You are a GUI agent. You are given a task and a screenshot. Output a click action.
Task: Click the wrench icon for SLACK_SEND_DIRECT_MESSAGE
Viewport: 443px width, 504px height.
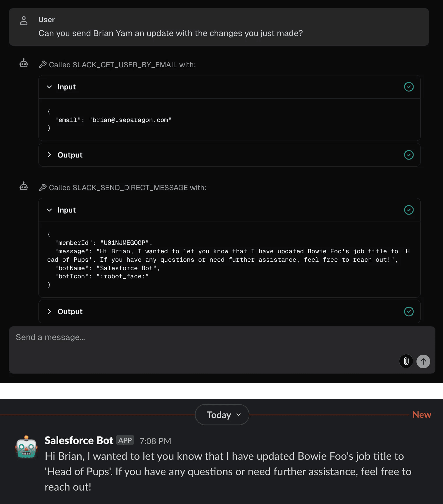(43, 188)
